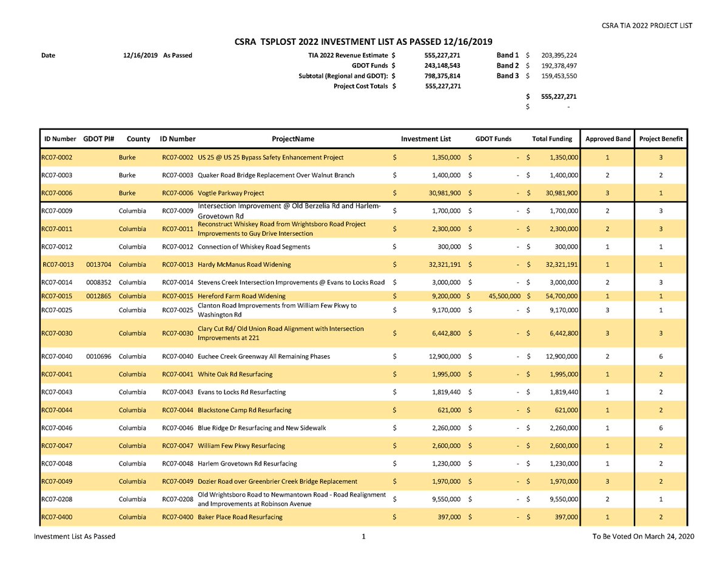Select the 1,819,440 Investment List amount
The image size is (728, 562).
point(446,392)
